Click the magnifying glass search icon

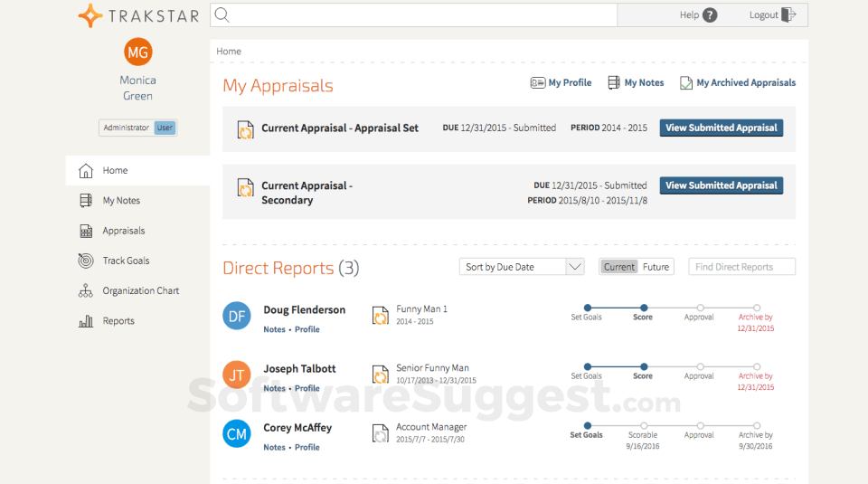pos(222,15)
